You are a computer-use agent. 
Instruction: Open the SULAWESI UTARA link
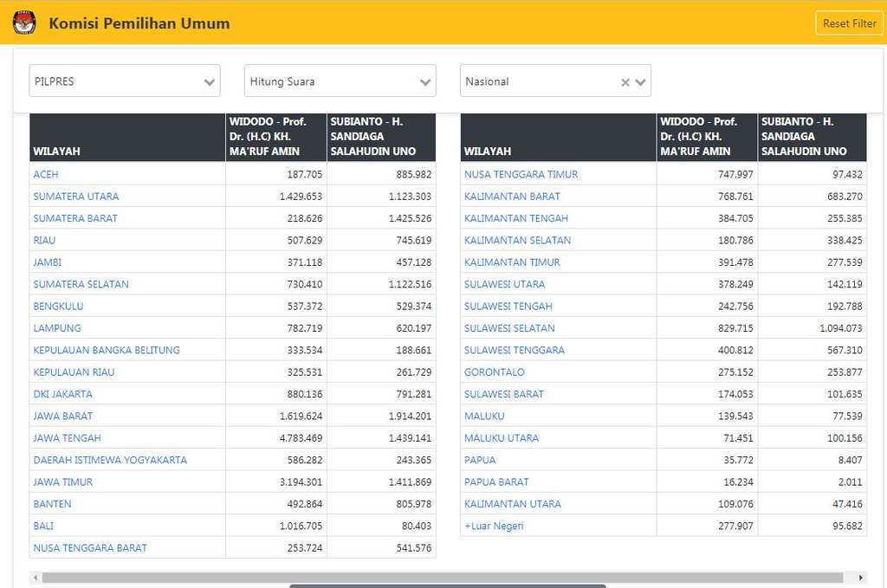click(505, 284)
